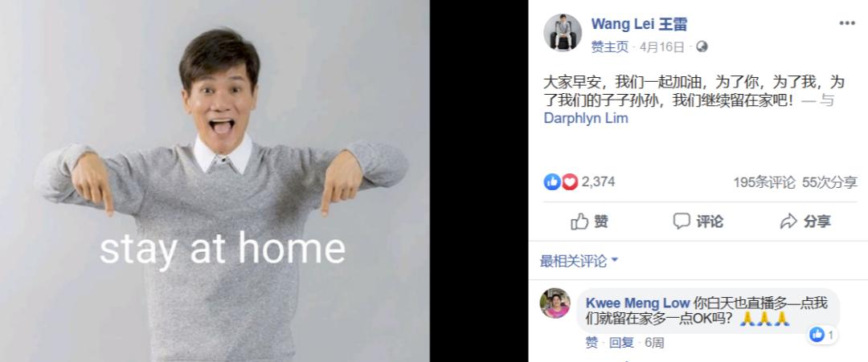Open the tagged Darphlyn Lim profile

coord(586,118)
